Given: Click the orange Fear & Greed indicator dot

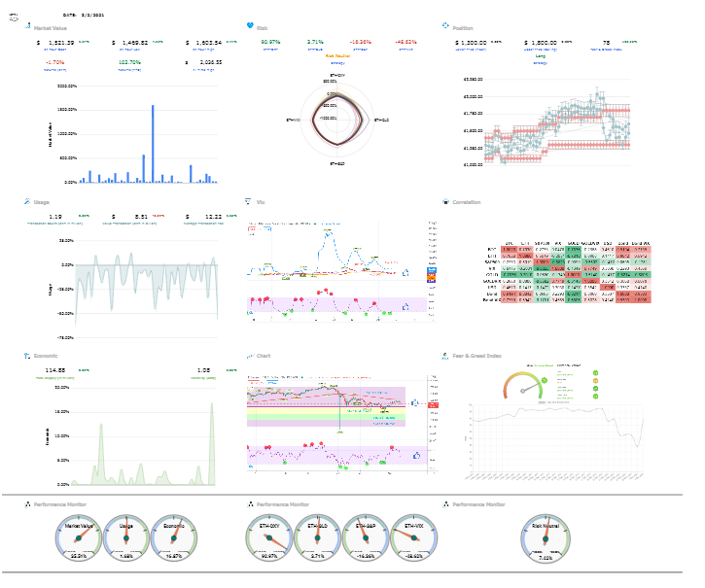Looking at the screenshot, I should pyautogui.click(x=596, y=381).
